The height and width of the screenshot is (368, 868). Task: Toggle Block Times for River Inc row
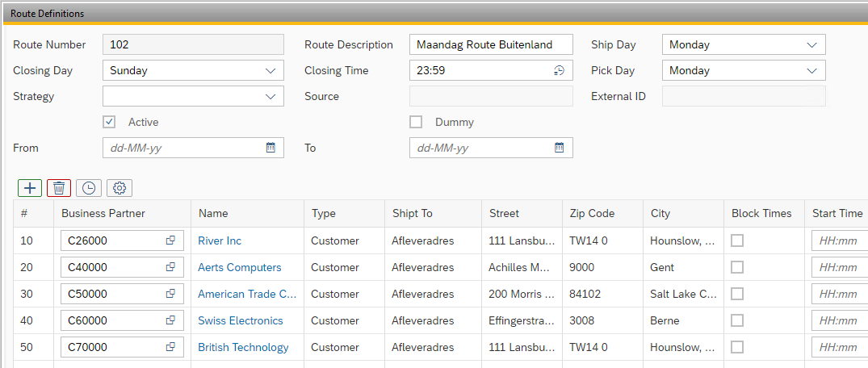[737, 240]
